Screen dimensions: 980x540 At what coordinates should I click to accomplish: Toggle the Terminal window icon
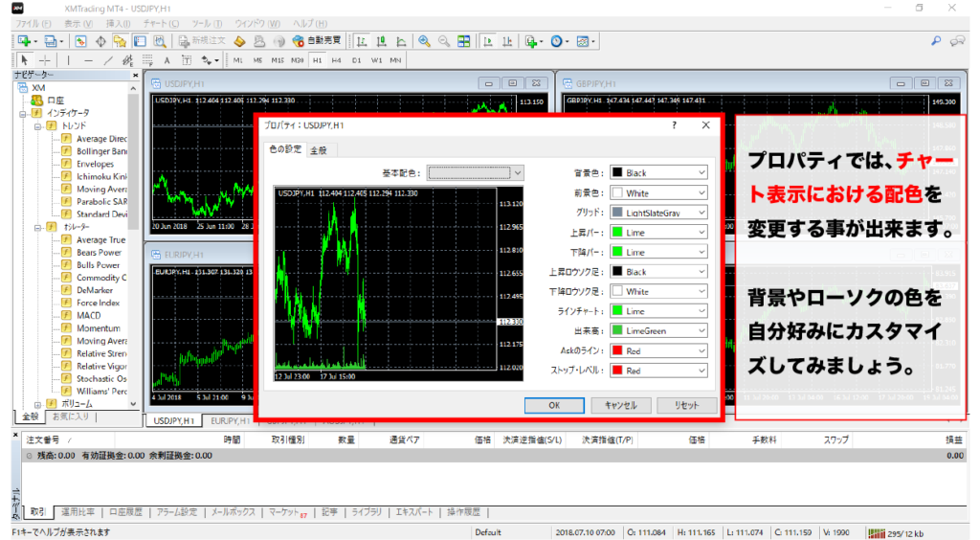pos(140,41)
